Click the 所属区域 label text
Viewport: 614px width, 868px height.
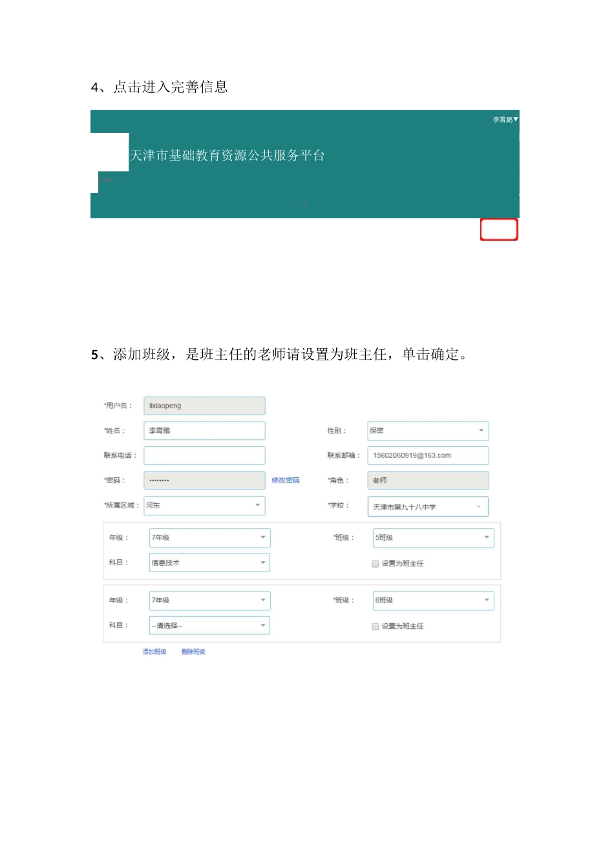[122, 506]
